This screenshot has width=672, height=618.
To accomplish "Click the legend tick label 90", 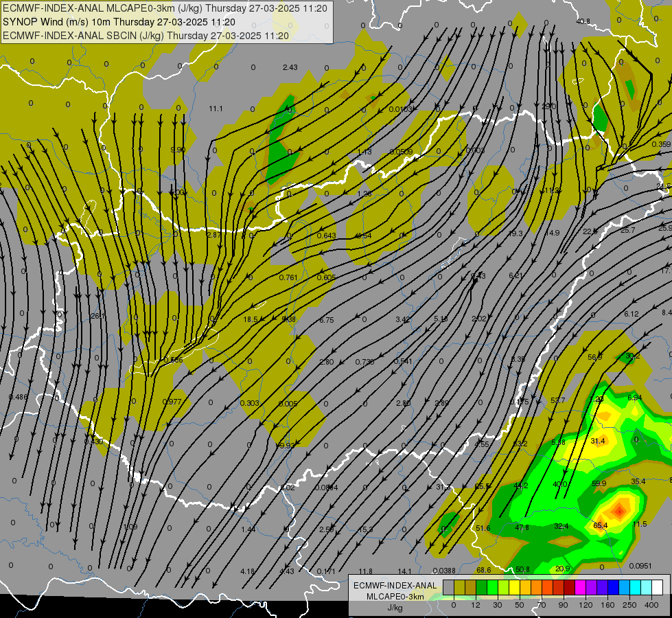I will tap(563, 605).
